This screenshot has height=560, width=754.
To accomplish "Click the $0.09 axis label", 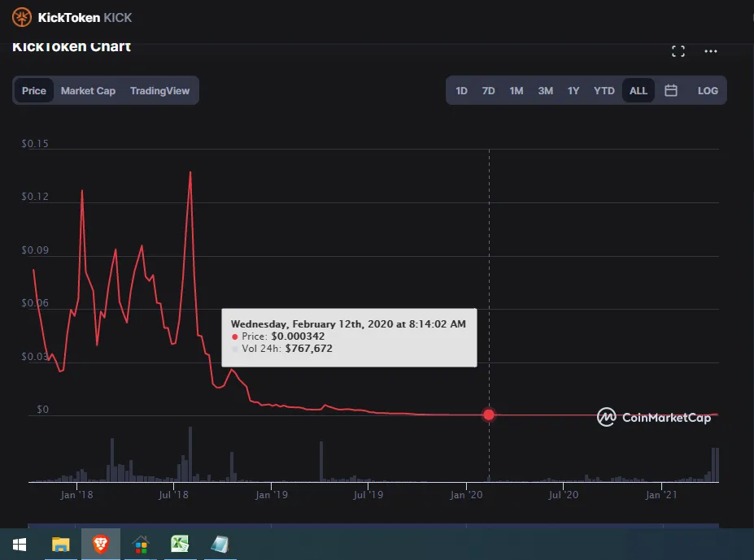I will [x=35, y=250].
